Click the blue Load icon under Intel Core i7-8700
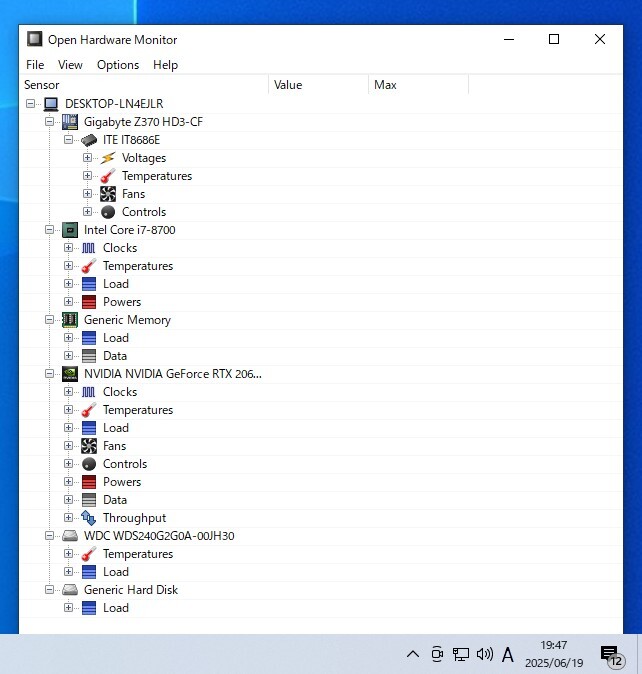The image size is (642, 674). point(89,284)
